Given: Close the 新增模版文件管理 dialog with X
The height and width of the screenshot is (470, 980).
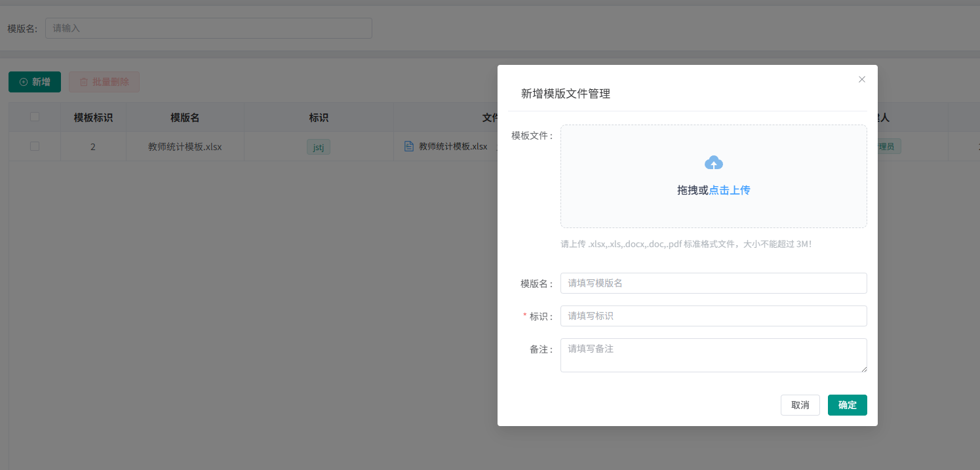Looking at the screenshot, I should click(x=861, y=79).
